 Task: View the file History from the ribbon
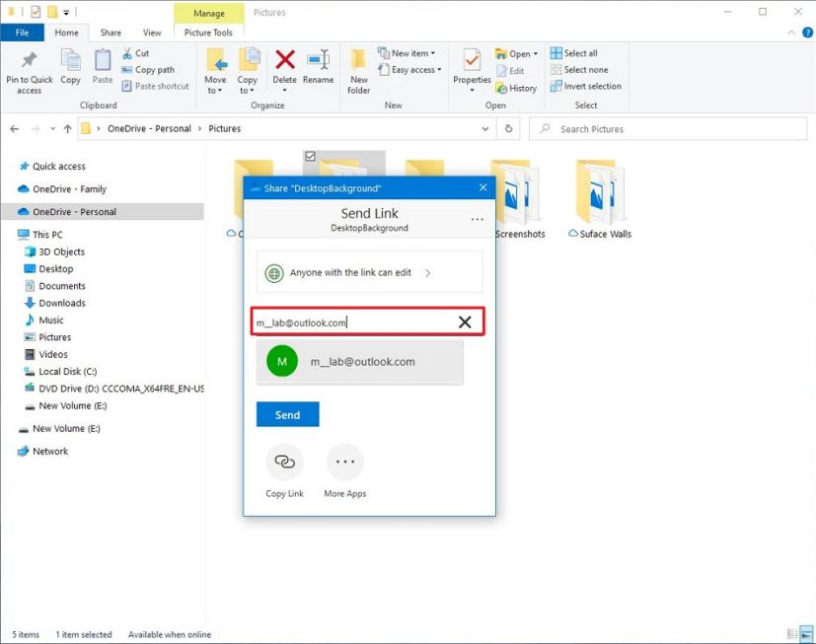pos(516,88)
